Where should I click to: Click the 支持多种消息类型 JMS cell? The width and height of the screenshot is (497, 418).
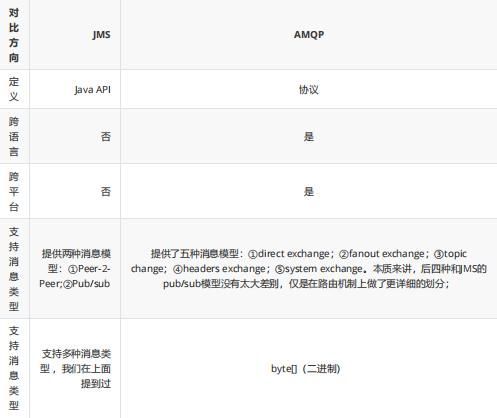coord(75,368)
